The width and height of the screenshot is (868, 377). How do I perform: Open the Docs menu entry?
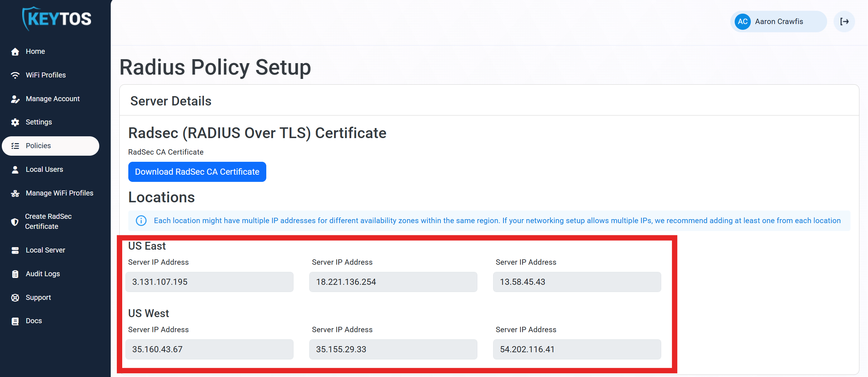pyautogui.click(x=34, y=321)
